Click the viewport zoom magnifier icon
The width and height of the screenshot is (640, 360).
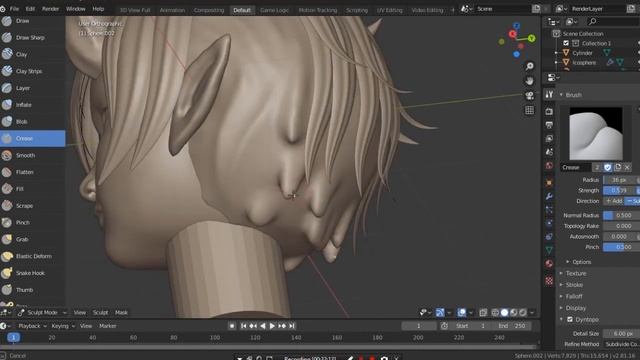(x=529, y=66)
